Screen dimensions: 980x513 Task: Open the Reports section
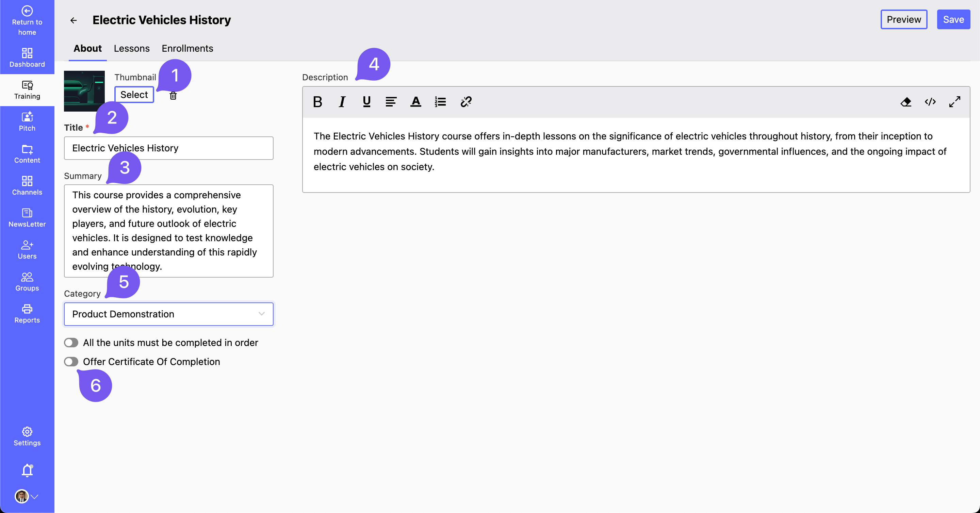[27, 313]
